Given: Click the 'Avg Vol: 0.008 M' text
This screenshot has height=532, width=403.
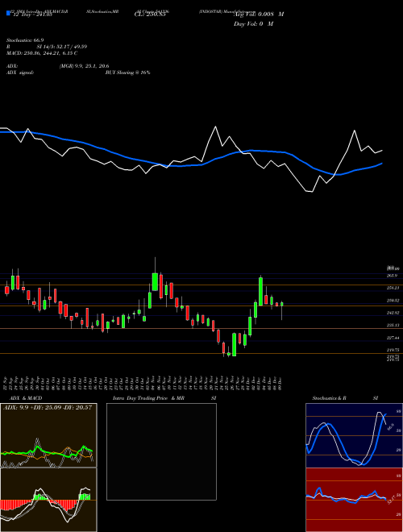Looking at the screenshot, I should point(259,15).
